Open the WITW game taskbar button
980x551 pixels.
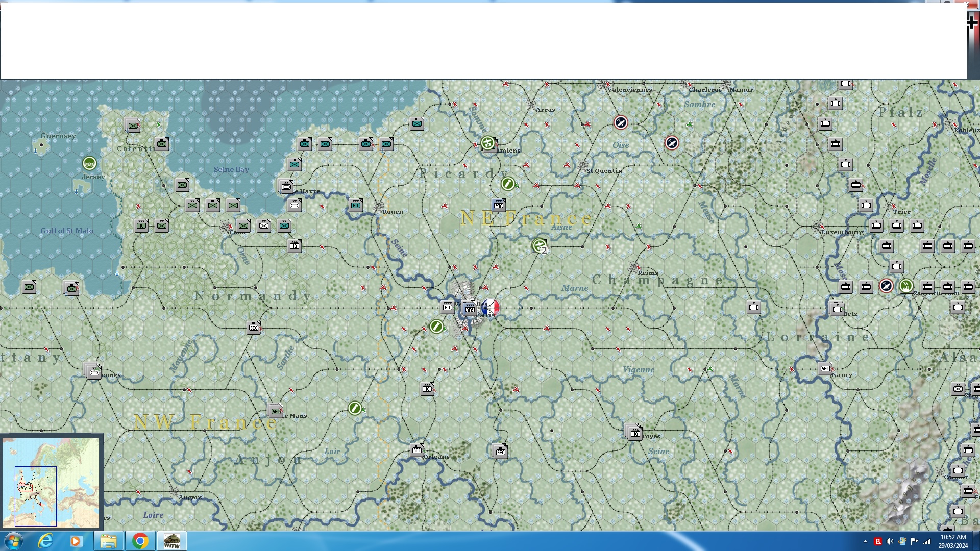(x=171, y=541)
